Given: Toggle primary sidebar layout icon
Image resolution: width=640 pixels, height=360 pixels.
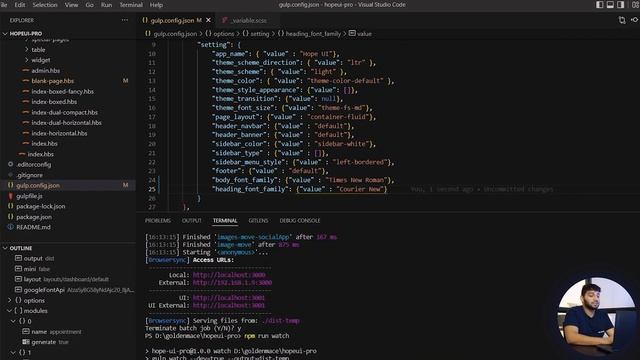Looking at the screenshot, I should 600,4.
